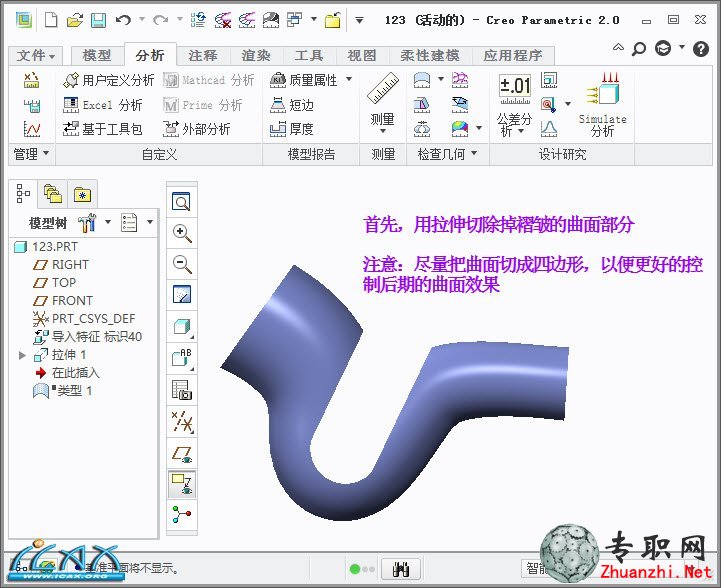Open the help question mark
Screen dimensions: 721x588
tap(701, 48)
